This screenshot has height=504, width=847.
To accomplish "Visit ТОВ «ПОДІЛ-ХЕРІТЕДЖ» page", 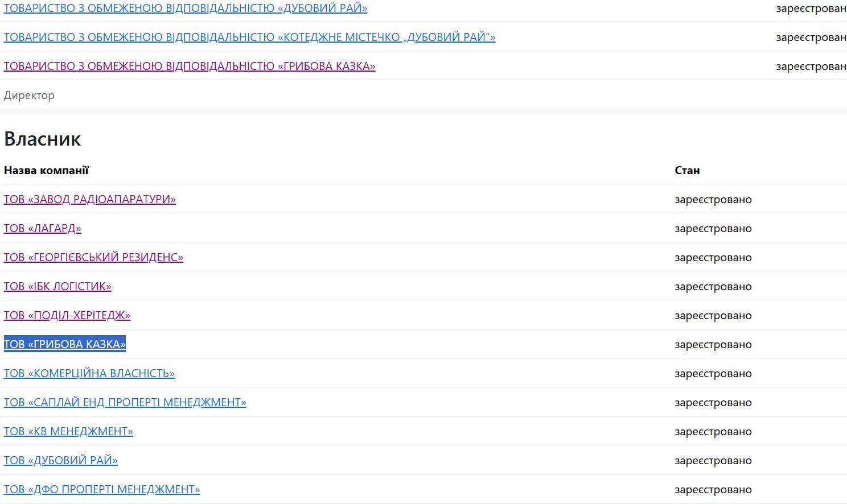I will [x=67, y=315].
